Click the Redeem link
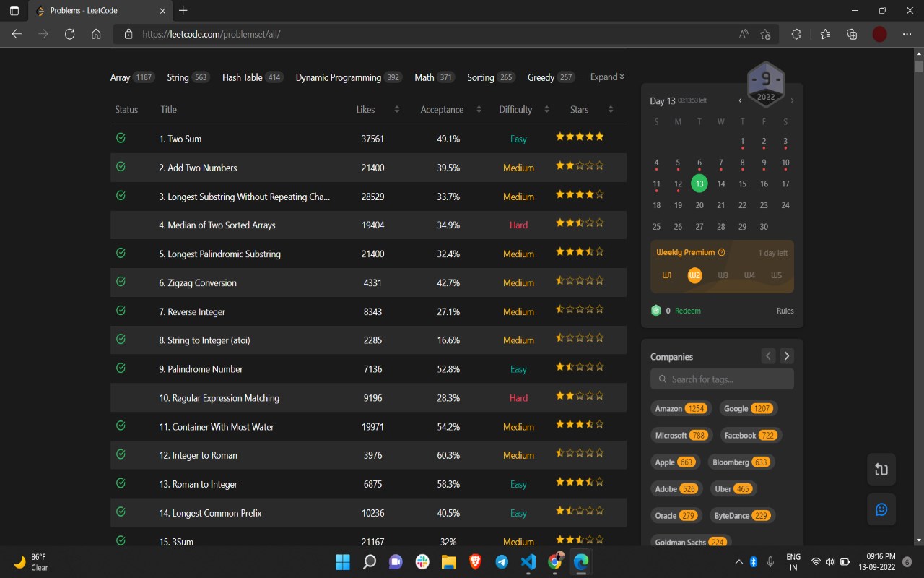Screen dimensions: 924x578 687,311
